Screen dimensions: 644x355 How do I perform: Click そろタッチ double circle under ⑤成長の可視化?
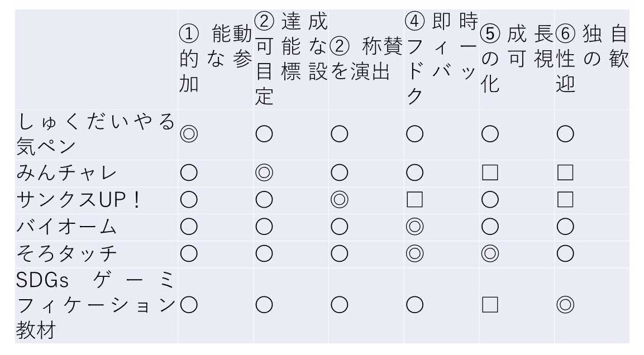coord(490,253)
